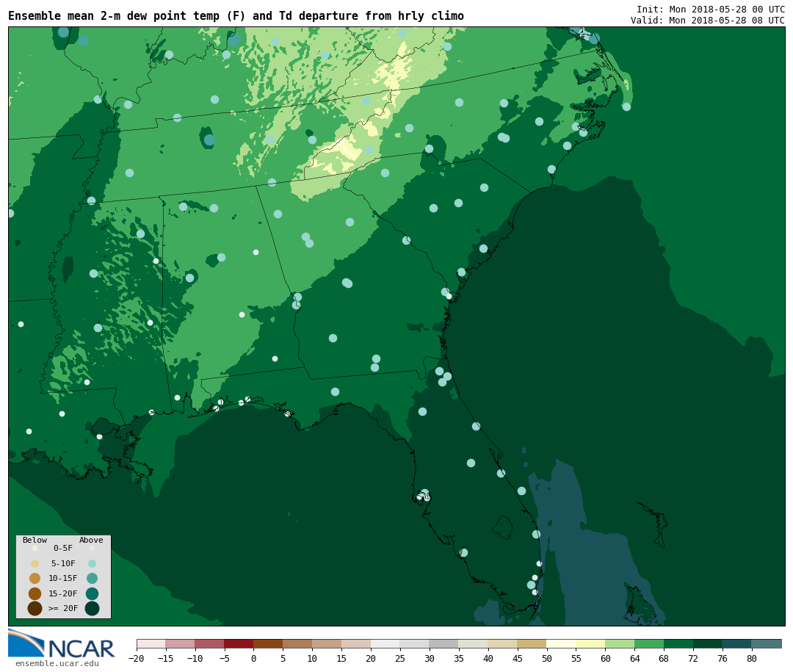
Task: Pick the 40 to 45 sand colorbar swatch
Action: (503, 643)
